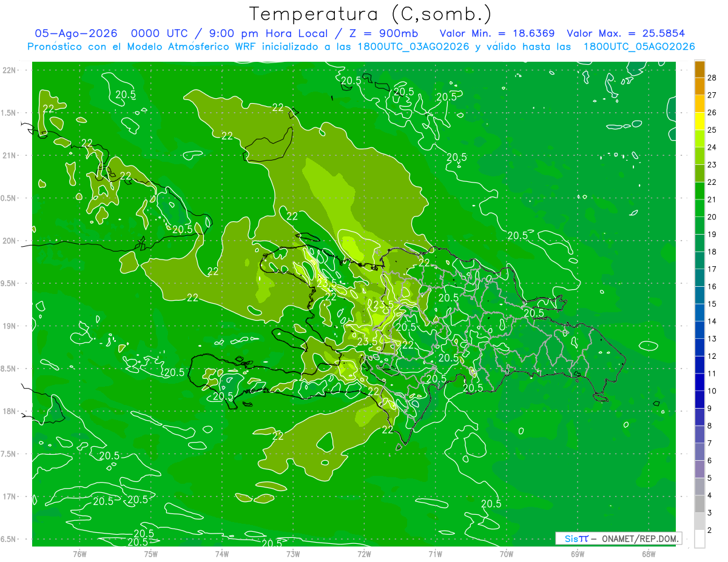Click the "76W" longitude label
728x562 pixels.
79,554
